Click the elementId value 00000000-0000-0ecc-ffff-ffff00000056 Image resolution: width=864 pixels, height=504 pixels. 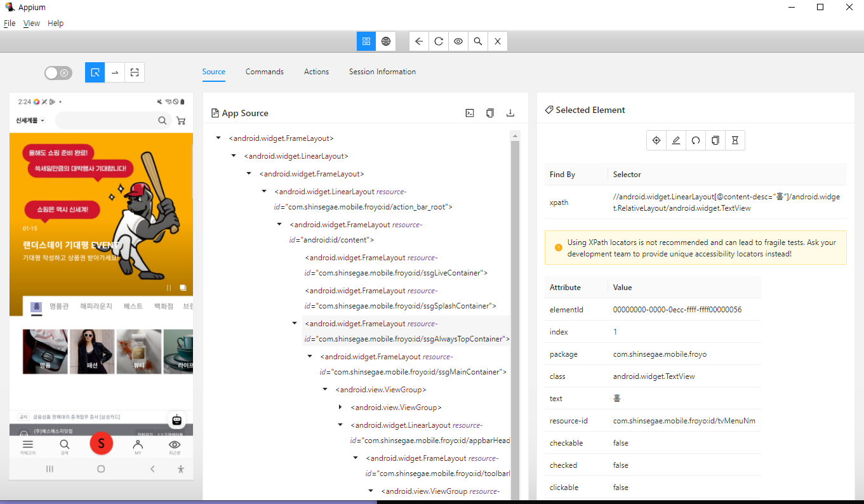click(x=677, y=310)
